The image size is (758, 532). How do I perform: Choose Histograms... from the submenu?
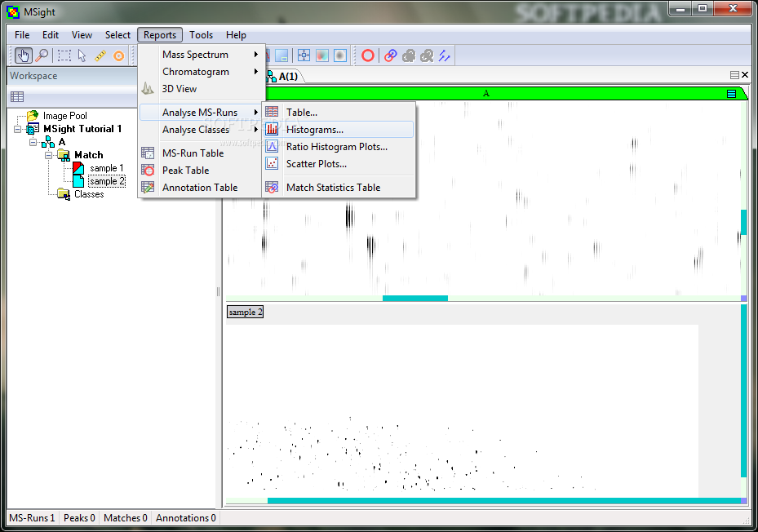coord(339,130)
